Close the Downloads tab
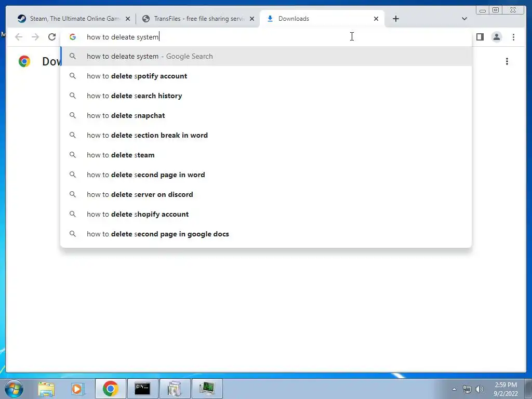This screenshot has height=399, width=532. point(376,19)
